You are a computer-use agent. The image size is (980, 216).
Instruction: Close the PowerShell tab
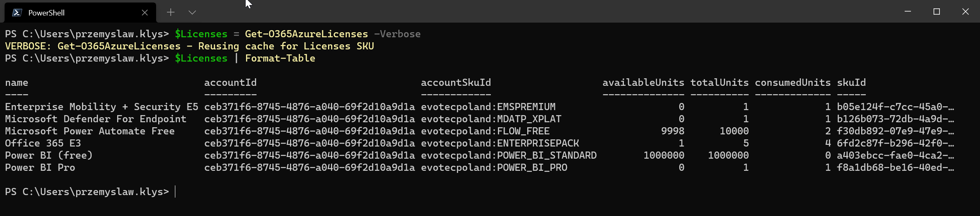pyautogui.click(x=145, y=13)
